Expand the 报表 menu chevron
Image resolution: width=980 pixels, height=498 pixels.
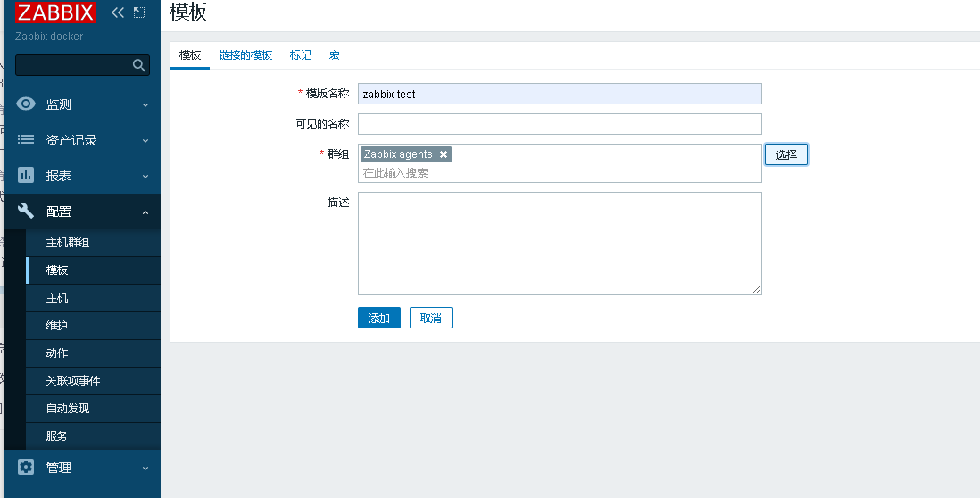[x=145, y=176]
